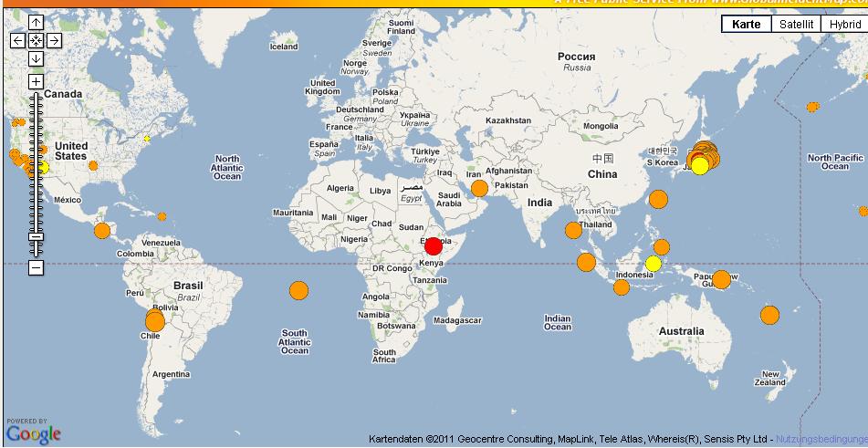Click the orange marker on Papua New Guinea
Viewport: 868px width, 448px height.
tap(721, 279)
